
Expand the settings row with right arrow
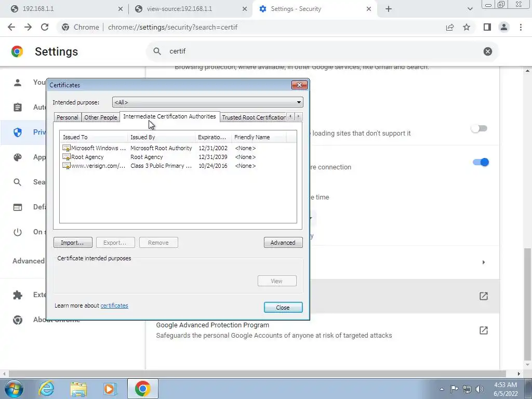pos(484,262)
